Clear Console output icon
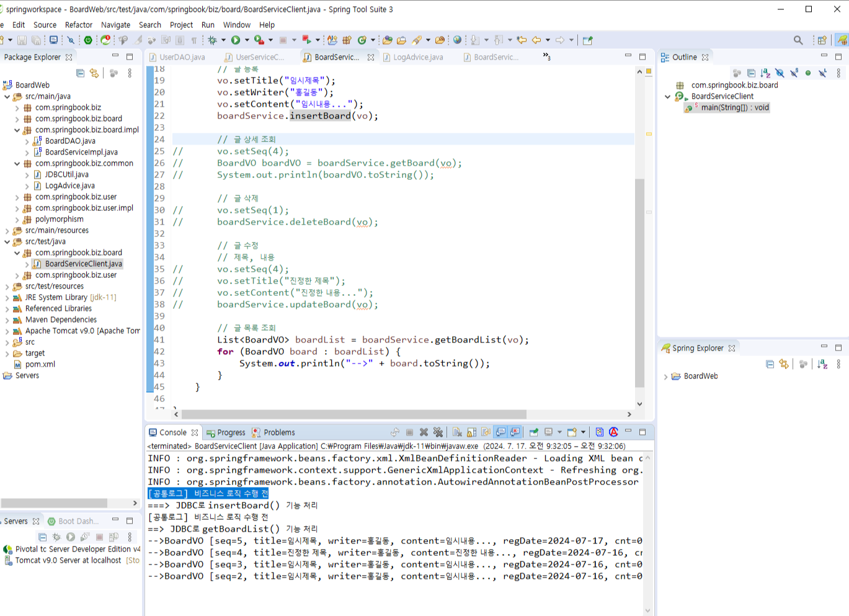The width and height of the screenshot is (849, 616). pyautogui.click(x=457, y=432)
